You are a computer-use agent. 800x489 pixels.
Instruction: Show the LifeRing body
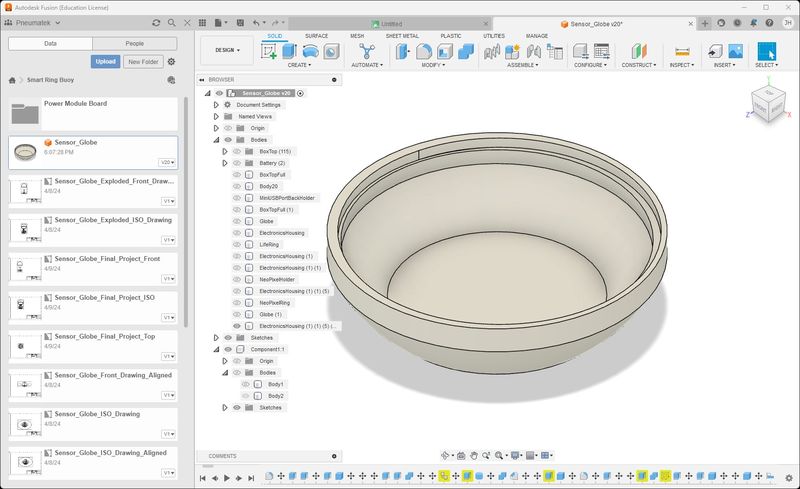click(237, 244)
